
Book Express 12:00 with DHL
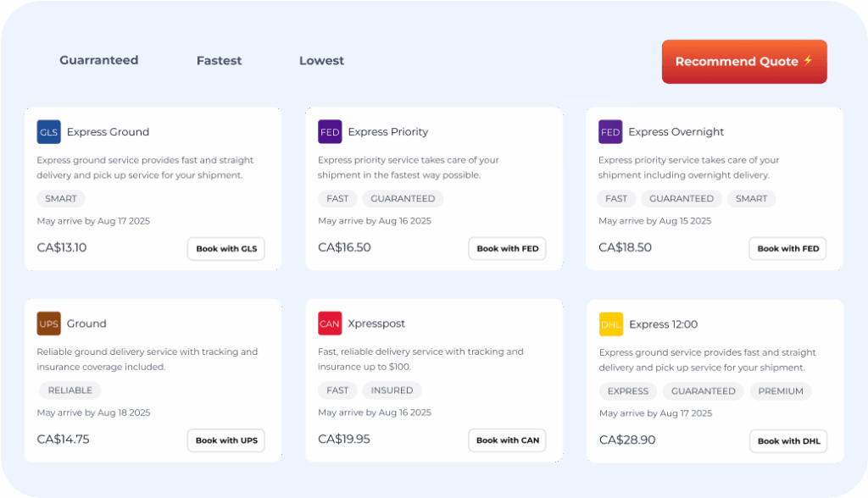tap(787, 441)
